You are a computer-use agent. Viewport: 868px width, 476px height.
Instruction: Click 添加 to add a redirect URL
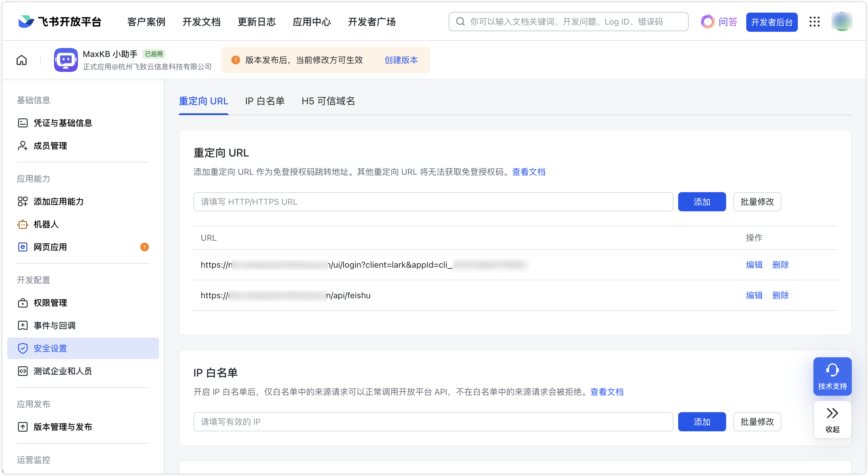[702, 202]
